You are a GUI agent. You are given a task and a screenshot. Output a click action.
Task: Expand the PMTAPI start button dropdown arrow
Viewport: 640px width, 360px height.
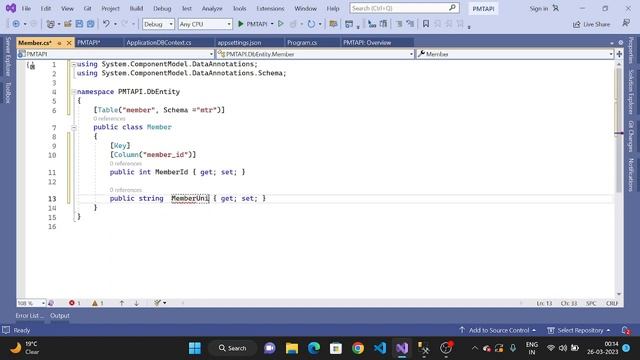pyautogui.click(x=272, y=24)
